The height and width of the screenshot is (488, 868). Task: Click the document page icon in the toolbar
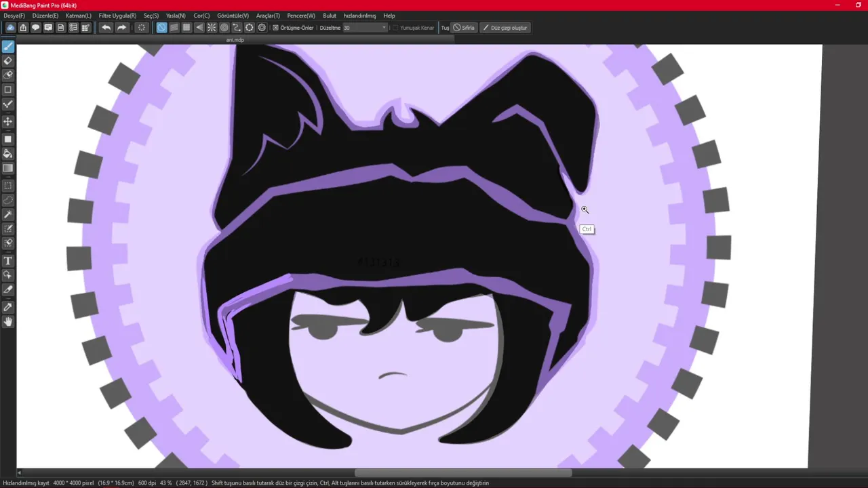pyautogui.click(x=60, y=28)
